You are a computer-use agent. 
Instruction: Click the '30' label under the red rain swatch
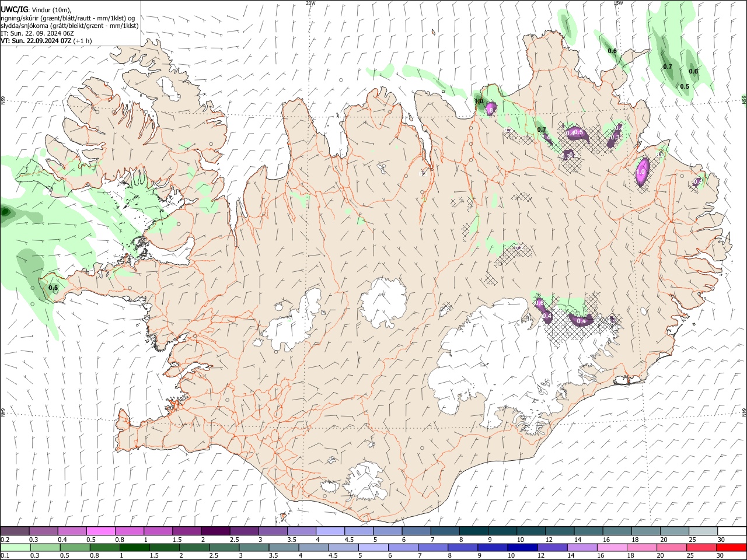point(720,556)
